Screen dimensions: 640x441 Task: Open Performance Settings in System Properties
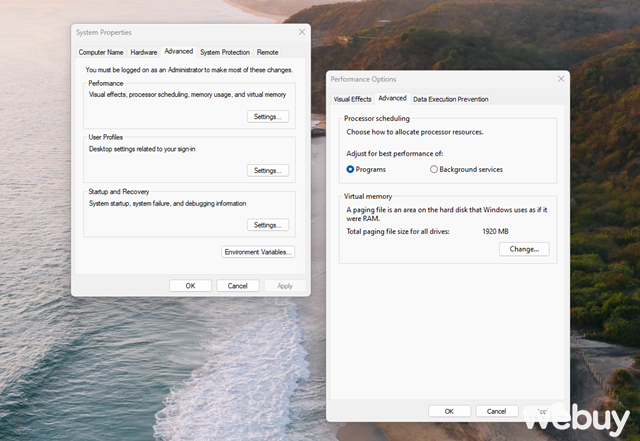point(268,117)
